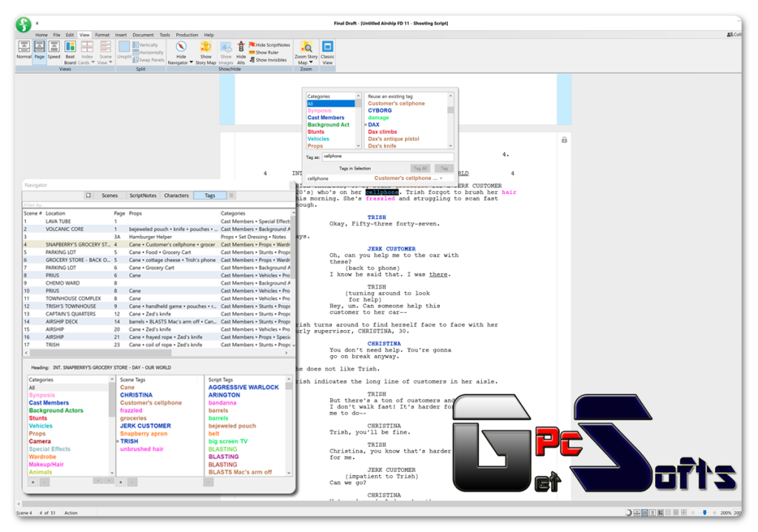Screen dimensions: 758x532
Task: Open the Zoom Story Map dropdown arrow
Action: click(x=311, y=62)
